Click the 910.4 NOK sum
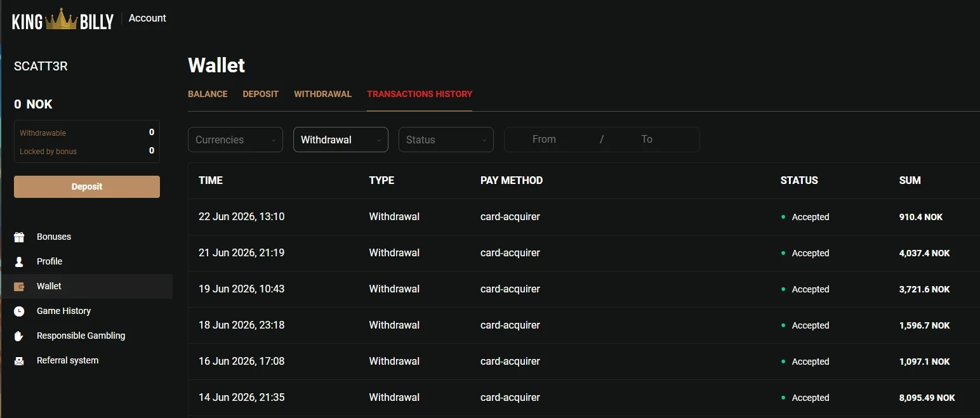 pos(921,217)
